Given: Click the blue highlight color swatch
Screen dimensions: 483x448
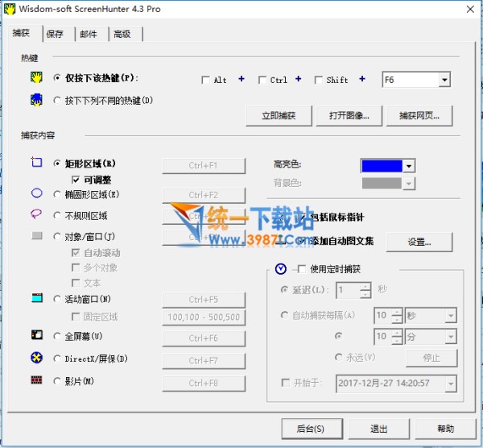Looking at the screenshot, I should [382, 165].
